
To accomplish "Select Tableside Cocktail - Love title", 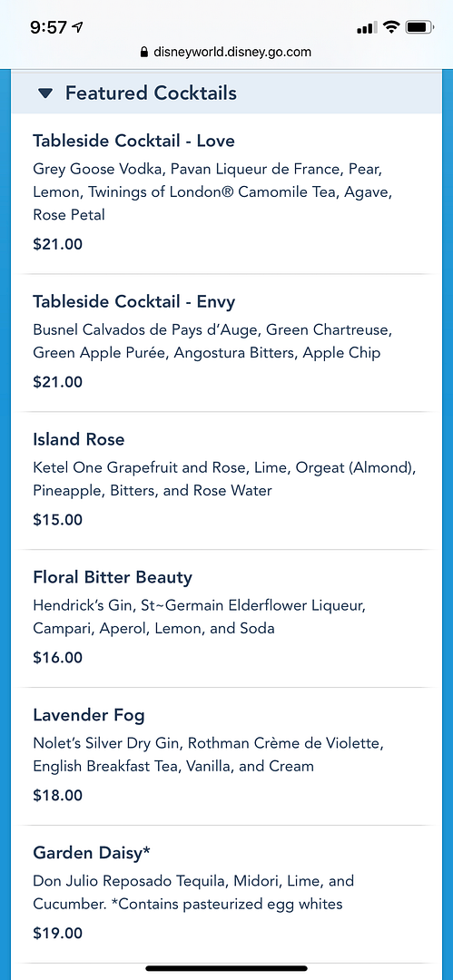I will pos(133,141).
